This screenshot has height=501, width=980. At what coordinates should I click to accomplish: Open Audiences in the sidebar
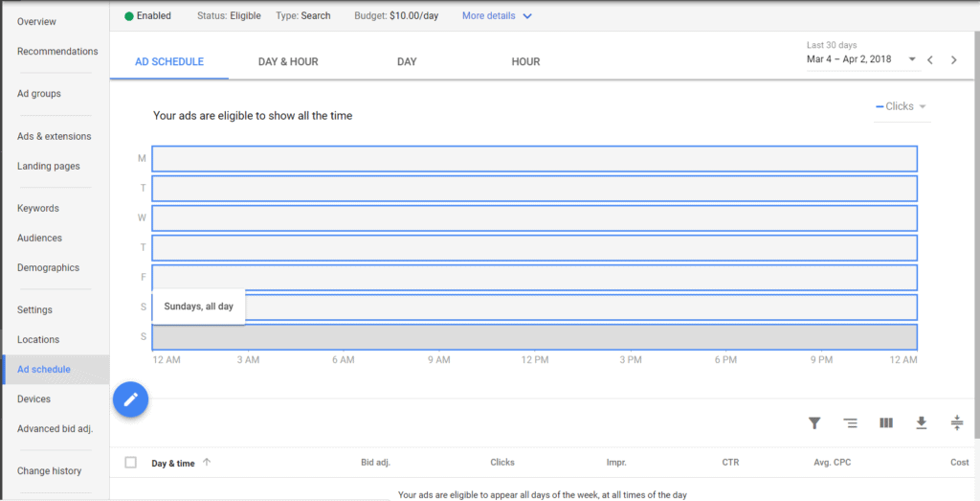[39, 239]
